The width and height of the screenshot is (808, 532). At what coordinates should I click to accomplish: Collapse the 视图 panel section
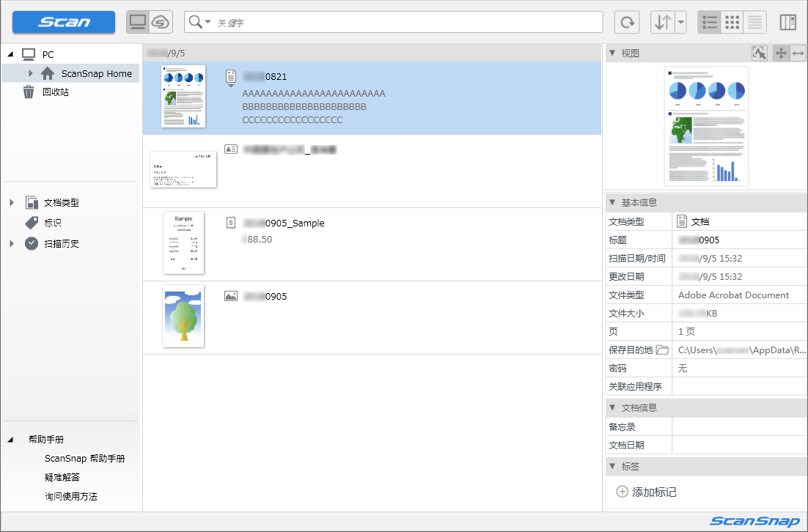[x=612, y=53]
